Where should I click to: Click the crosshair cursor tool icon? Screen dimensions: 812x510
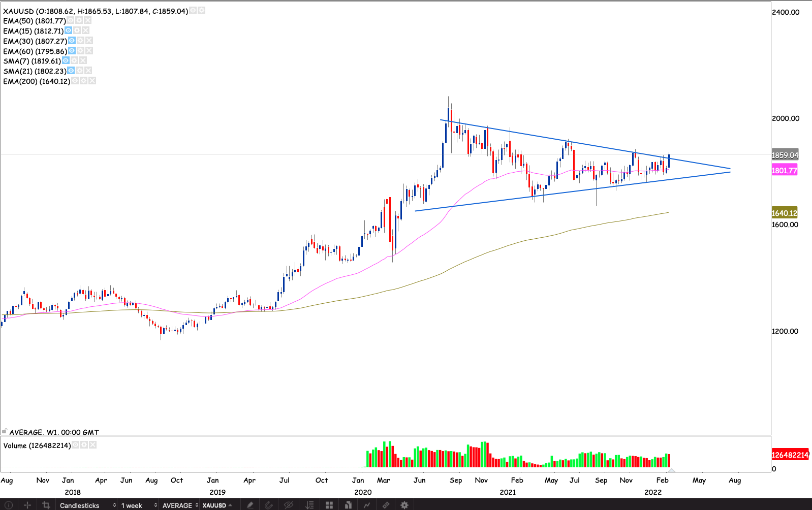[27, 505]
